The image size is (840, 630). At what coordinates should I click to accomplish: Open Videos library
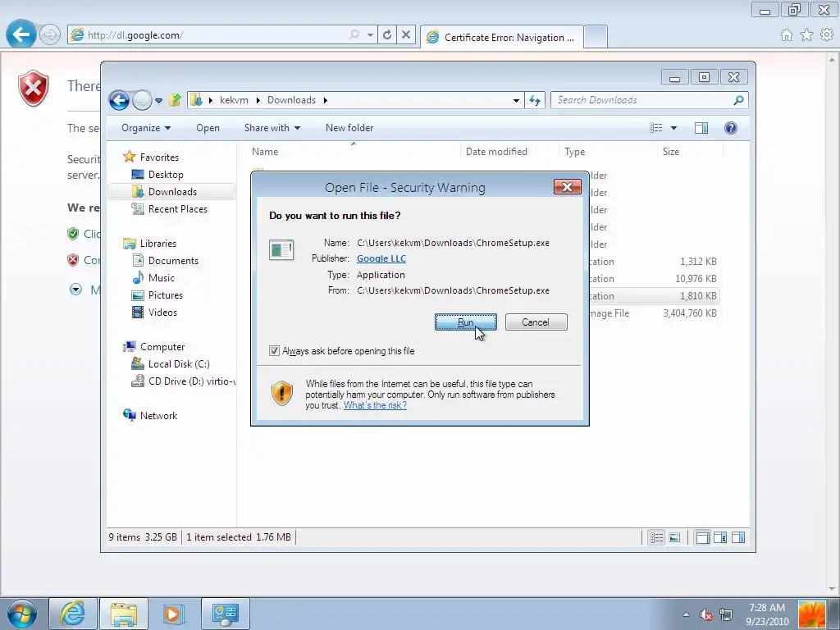point(162,313)
